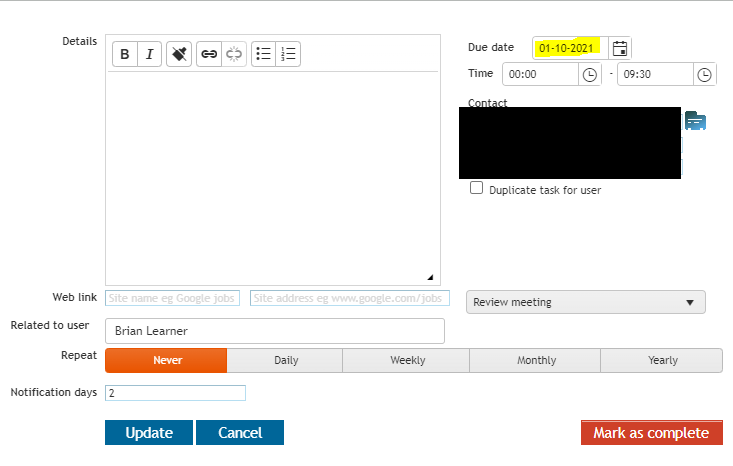
Task: Focus the Due date field 01-10-2021
Action: [x=570, y=48]
